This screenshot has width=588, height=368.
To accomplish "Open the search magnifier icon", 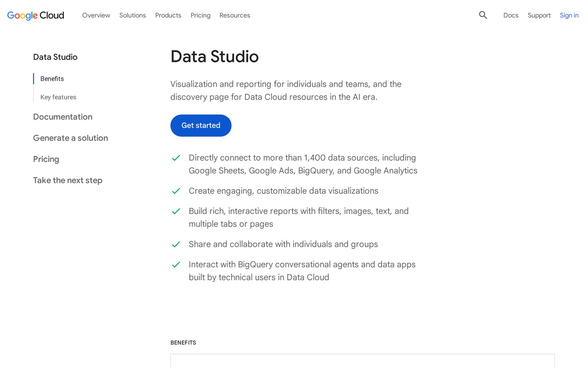I will [483, 15].
